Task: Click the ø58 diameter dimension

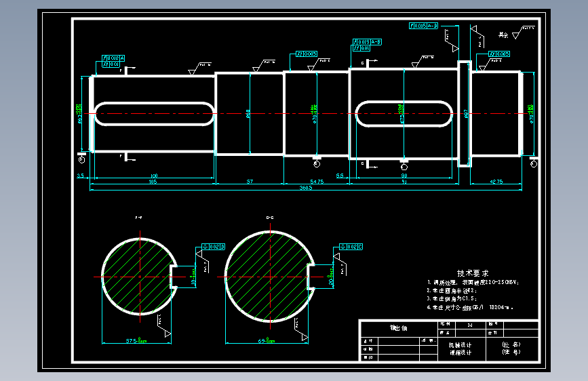Action: (248, 114)
